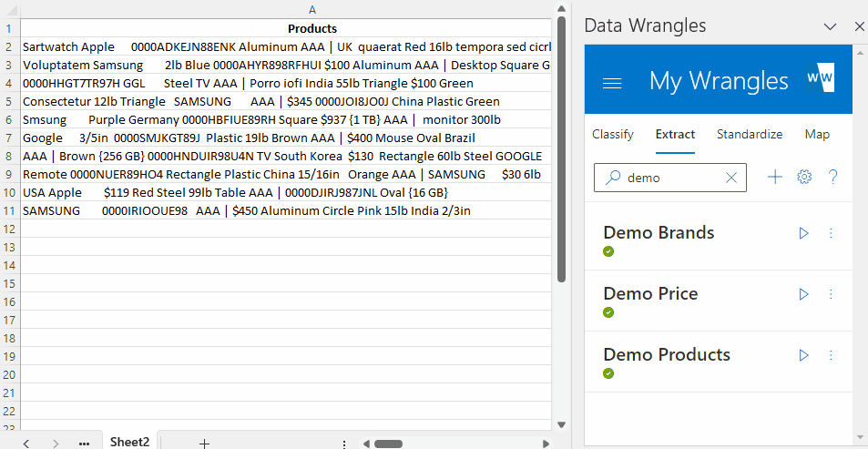
Task: Run the Demo Brands wrangle
Action: point(803,234)
